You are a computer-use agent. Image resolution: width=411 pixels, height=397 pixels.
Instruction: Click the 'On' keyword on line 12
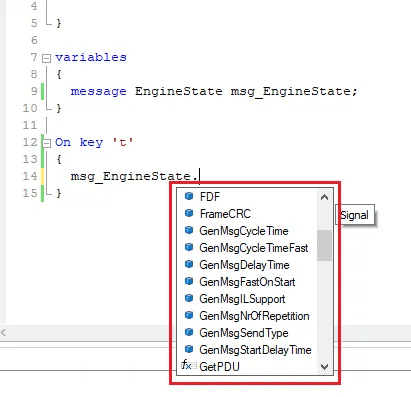63,142
